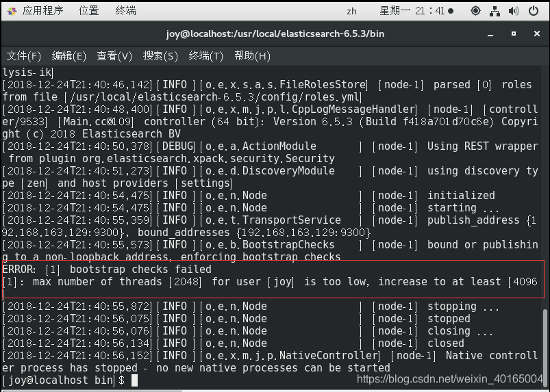Click the 'BootstrapChecks' bound or publishing line
The width and height of the screenshot is (550, 392).
point(270,244)
